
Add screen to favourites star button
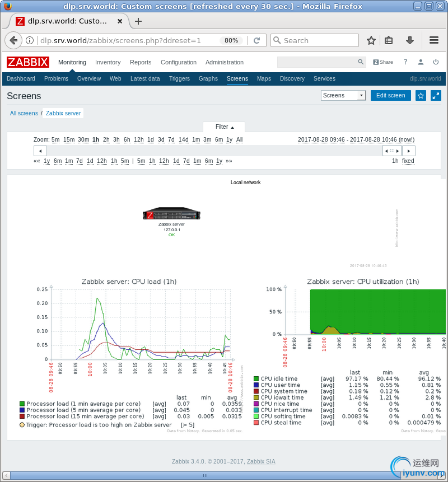(x=421, y=96)
